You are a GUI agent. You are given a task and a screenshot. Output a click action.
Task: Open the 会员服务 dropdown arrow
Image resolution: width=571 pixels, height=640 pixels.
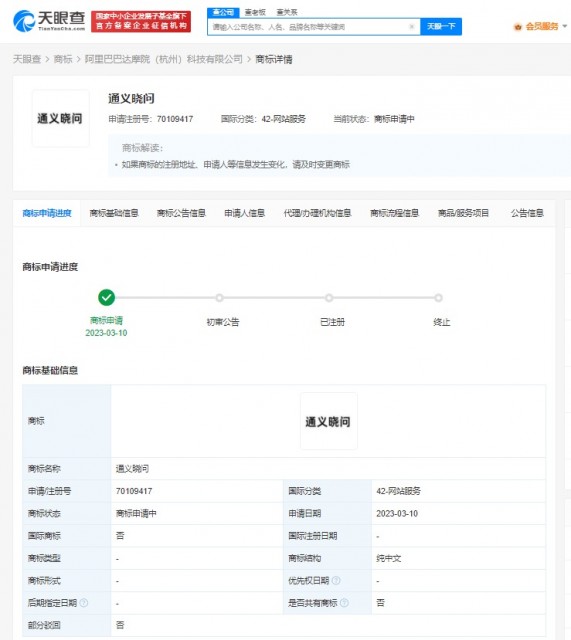[x=565, y=26]
